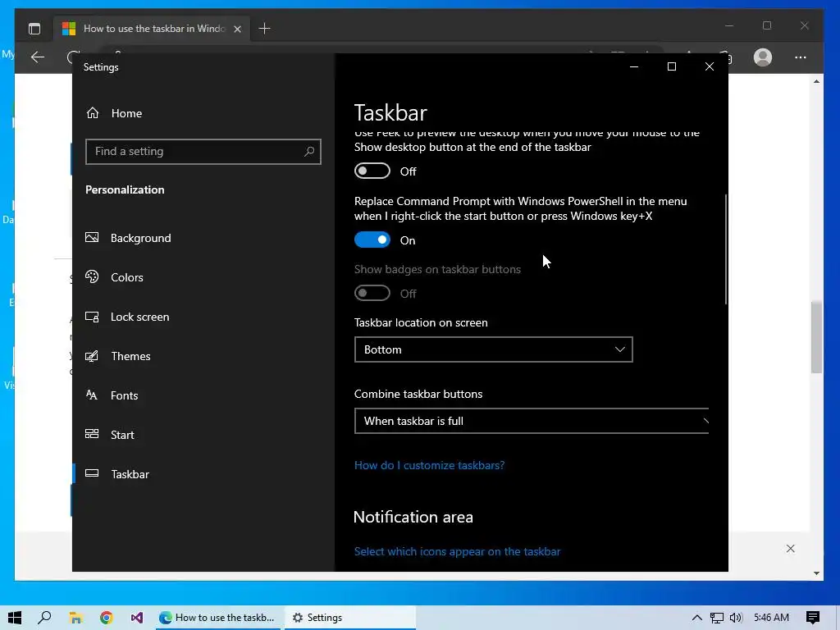Open network status tray icon
Viewport: 840px width, 630px height.
[x=716, y=618]
